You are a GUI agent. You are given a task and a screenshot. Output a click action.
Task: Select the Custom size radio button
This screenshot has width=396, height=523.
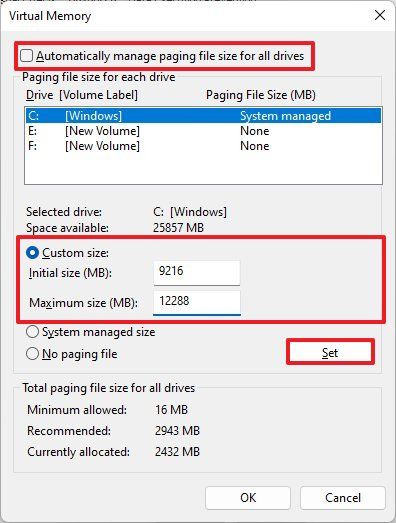(x=32, y=253)
